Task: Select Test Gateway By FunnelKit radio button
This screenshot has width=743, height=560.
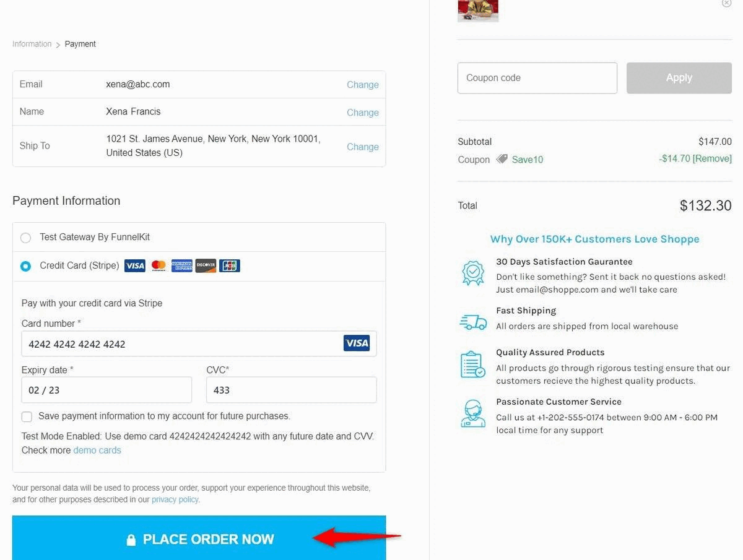Action: coord(25,238)
